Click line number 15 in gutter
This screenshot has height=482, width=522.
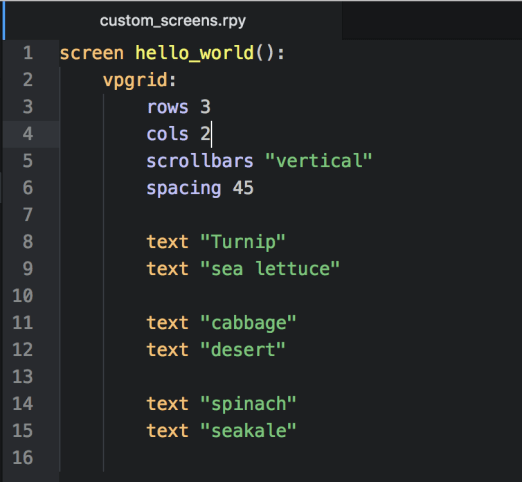[23, 431]
